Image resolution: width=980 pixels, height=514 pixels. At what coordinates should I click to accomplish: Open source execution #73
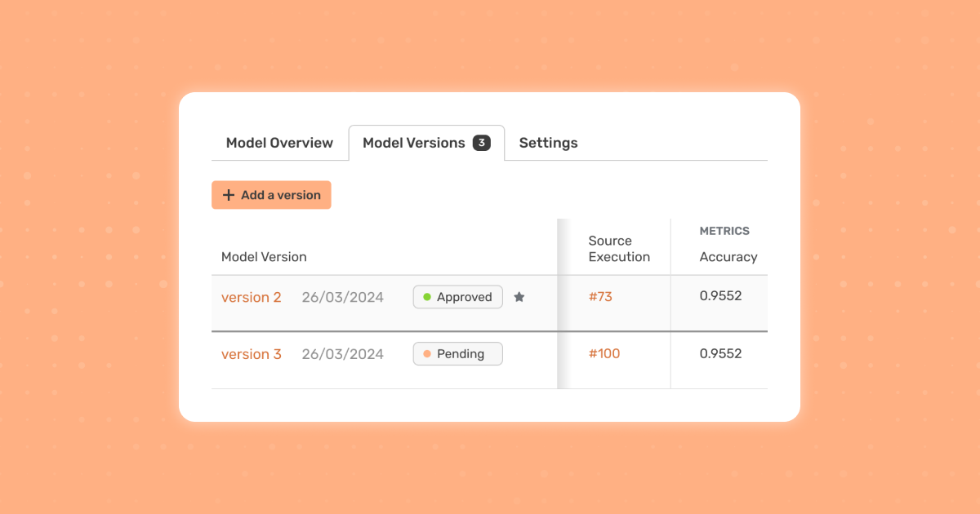tap(600, 296)
